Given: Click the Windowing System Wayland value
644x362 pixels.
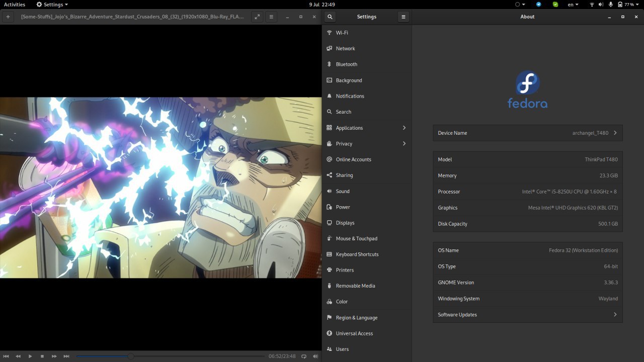Looking at the screenshot, I should (x=608, y=299).
